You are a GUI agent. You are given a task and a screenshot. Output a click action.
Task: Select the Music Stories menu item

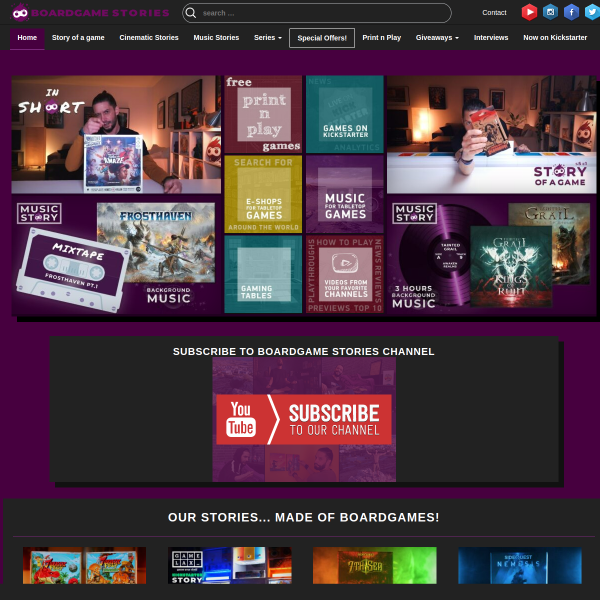216,38
